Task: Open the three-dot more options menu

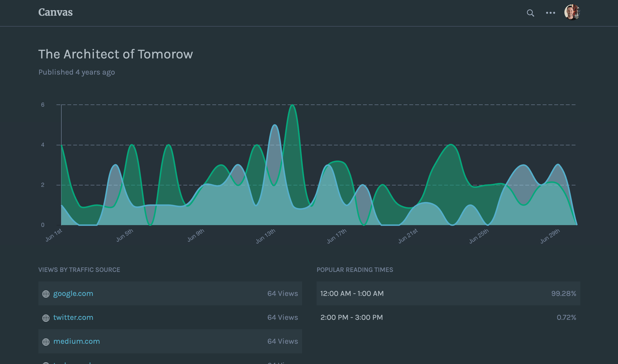Action: pos(550,13)
